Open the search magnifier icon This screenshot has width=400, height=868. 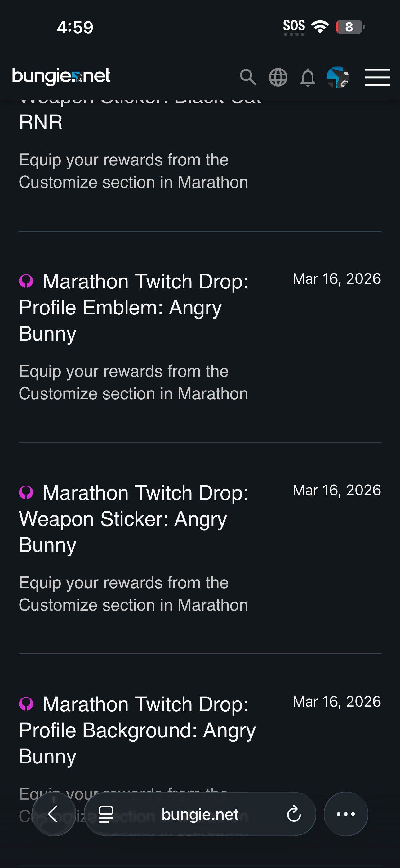tap(248, 77)
